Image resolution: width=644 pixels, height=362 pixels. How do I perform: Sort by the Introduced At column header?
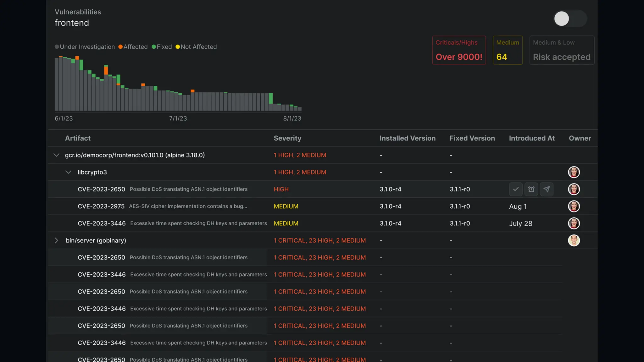[x=531, y=138]
